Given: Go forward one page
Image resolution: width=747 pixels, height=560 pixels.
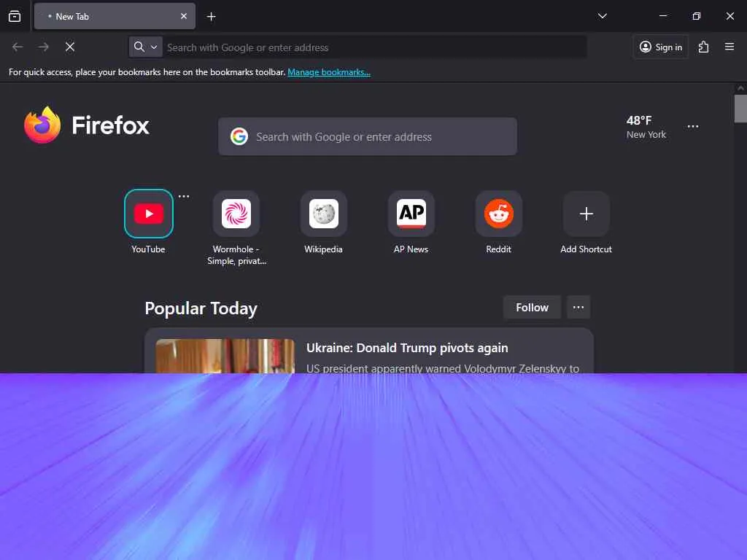Looking at the screenshot, I should point(44,47).
